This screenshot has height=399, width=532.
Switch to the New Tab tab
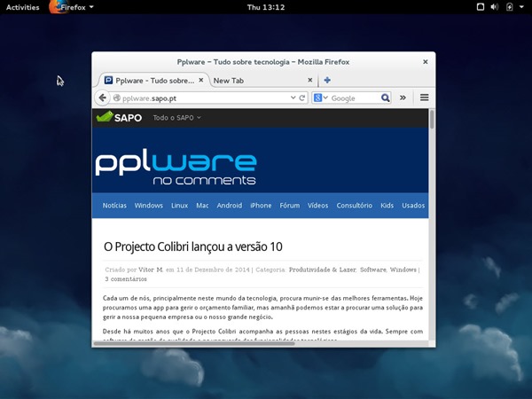click(262, 81)
